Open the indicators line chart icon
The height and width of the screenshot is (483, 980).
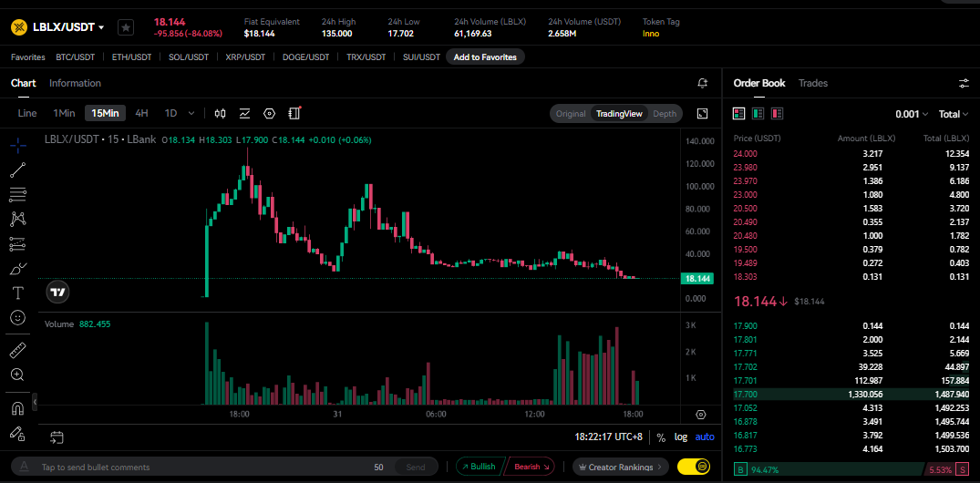click(245, 114)
